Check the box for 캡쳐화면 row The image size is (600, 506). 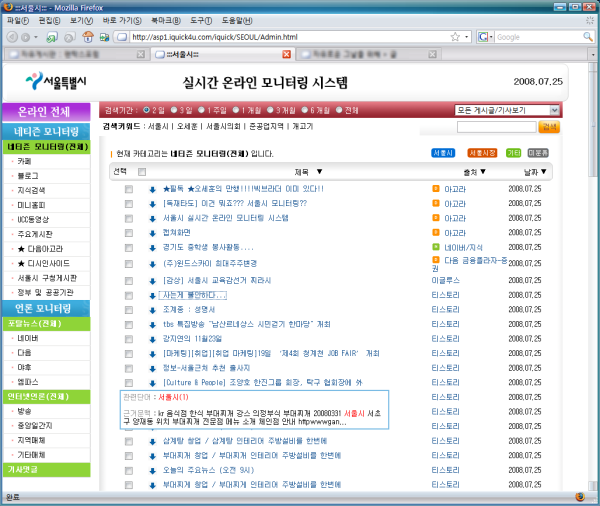[129, 233]
